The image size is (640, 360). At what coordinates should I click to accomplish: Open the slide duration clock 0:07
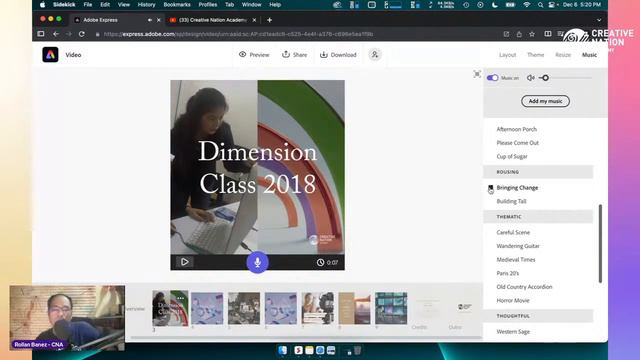pos(327,262)
